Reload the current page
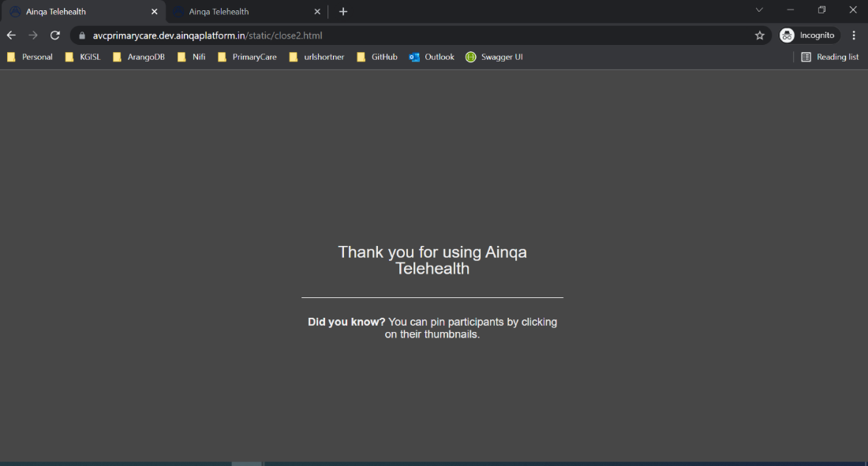The width and height of the screenshot is (868, 466). pyautogui.click(x=54, y=35)
